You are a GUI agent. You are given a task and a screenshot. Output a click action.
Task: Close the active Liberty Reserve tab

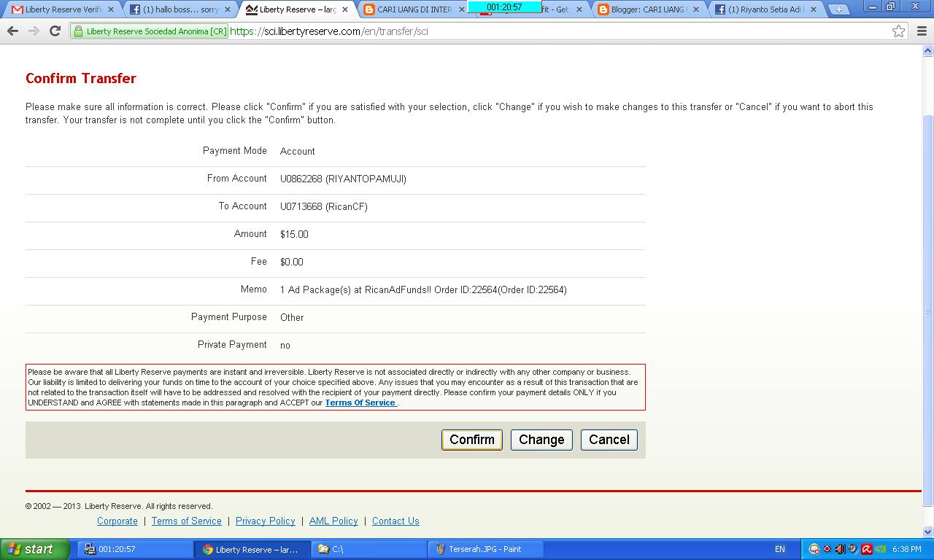click(345, 9)
